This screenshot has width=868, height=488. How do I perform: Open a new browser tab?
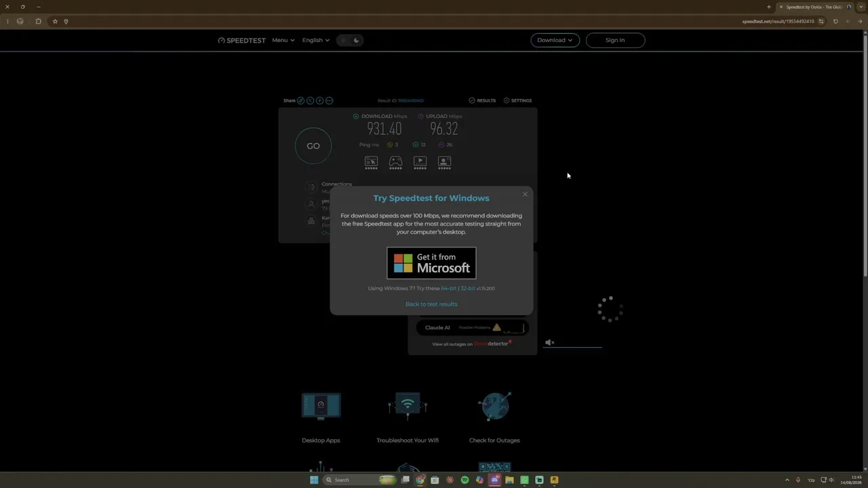point(769,7)
